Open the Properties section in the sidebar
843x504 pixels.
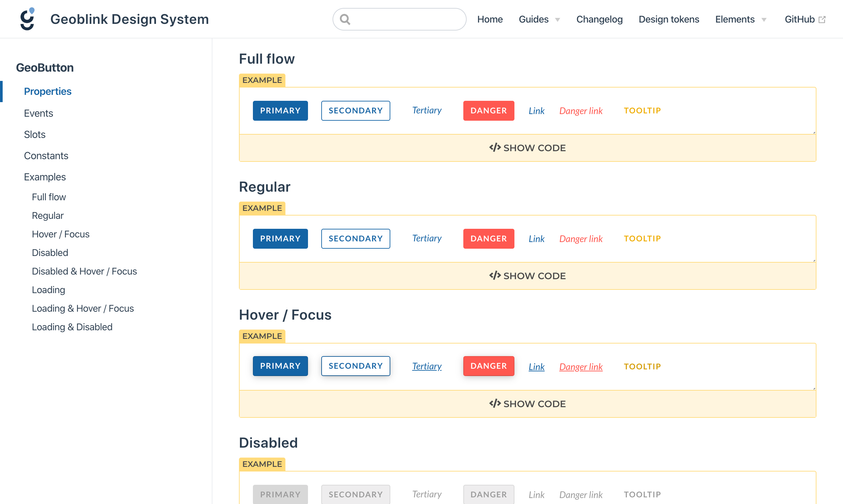click(47, 91)
